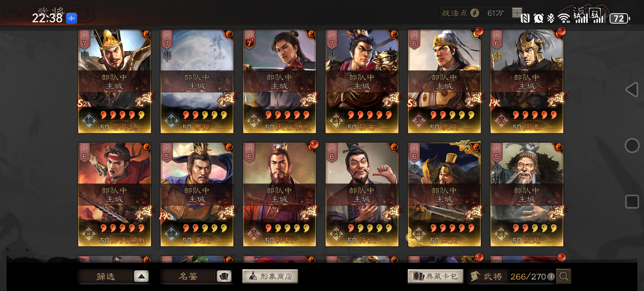
Task: Open the 曹操 general card
Action: point(197,81)
